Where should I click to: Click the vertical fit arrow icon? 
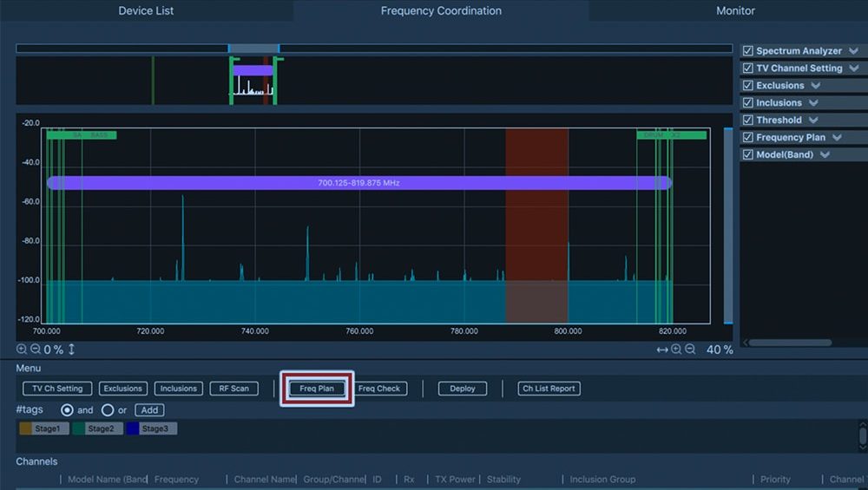click(71, 349)
